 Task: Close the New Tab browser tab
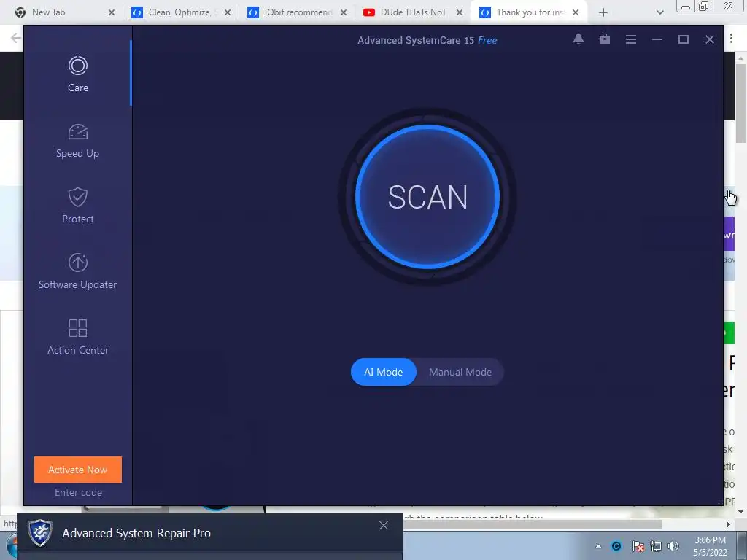[112, 12]
